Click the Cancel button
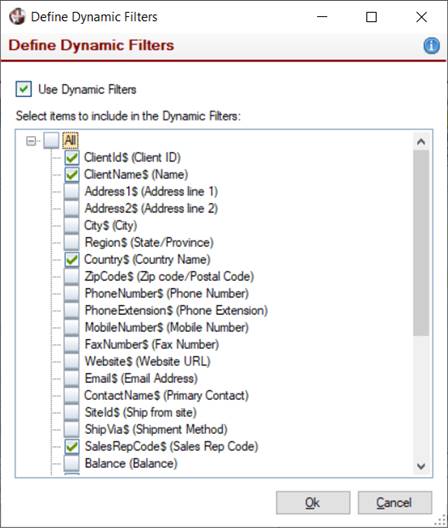Screen dimensions: 448x528 394,503
